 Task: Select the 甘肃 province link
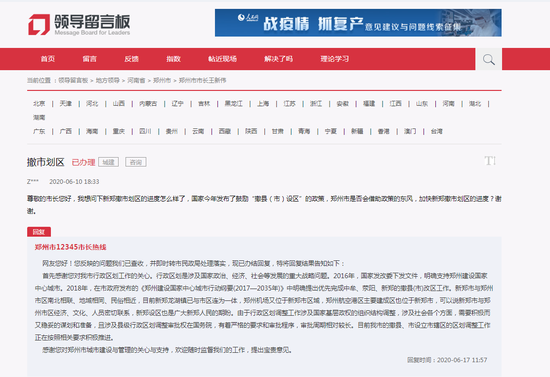[x=278, y=131]
